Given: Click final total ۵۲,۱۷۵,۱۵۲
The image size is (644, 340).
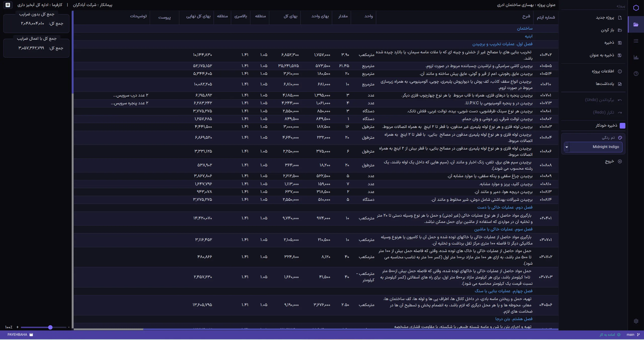Looking at the screenshot, I should 203,66.
